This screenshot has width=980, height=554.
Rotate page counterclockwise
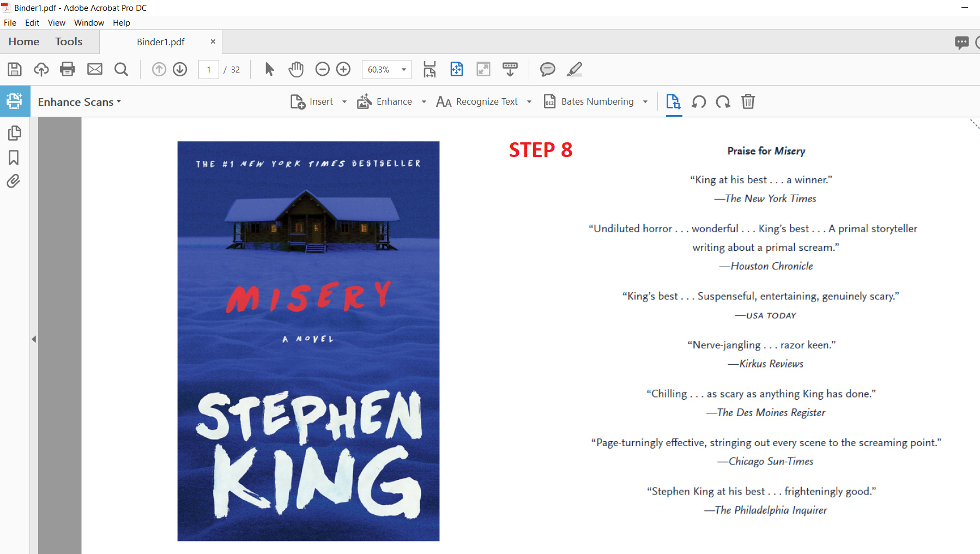tap(699, 102)
